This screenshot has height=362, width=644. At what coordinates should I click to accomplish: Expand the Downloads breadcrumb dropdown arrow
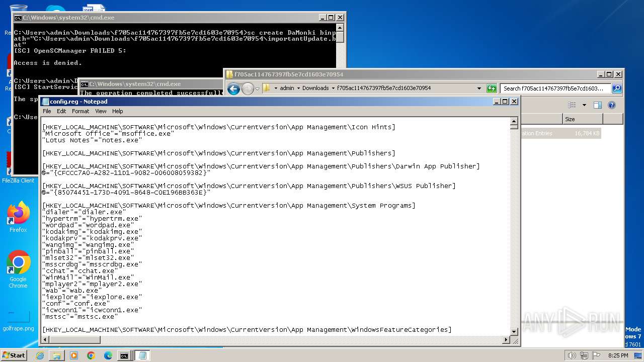pyautogui.click(x=333, y=88)
